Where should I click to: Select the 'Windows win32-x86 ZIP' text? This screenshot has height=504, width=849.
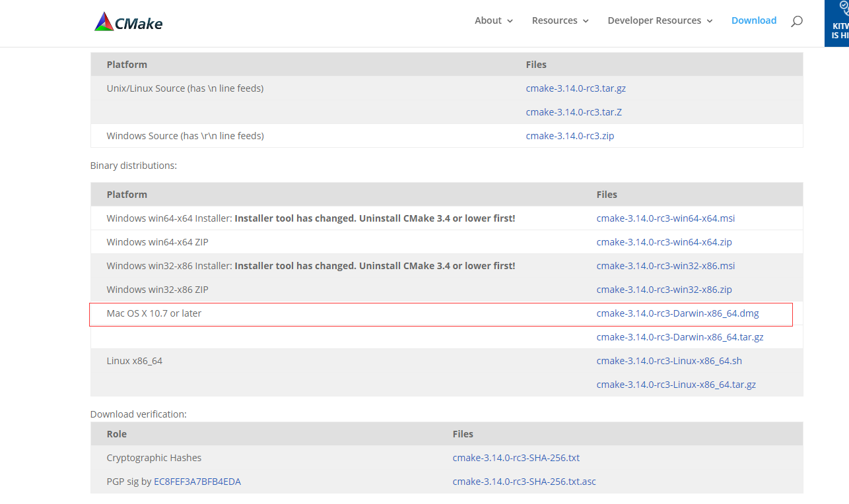(157, 290)
